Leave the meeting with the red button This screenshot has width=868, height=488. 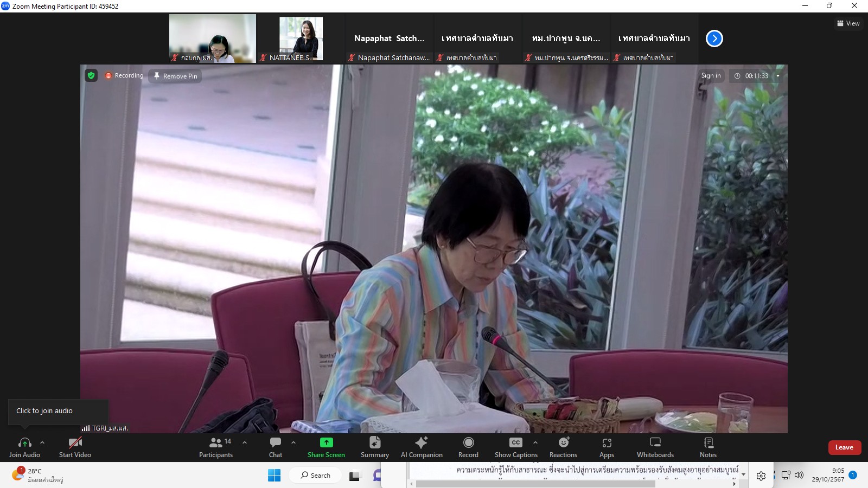pos(845,447)
